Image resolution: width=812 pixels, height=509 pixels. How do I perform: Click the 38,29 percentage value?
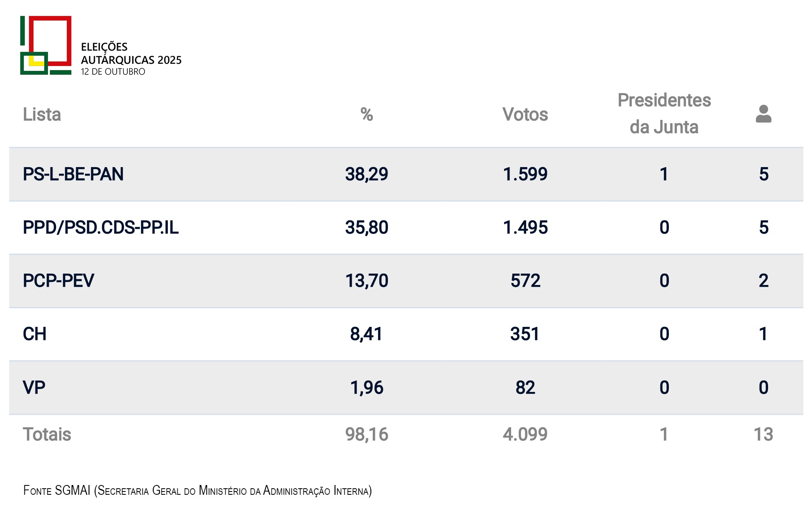tap(366, 174)
